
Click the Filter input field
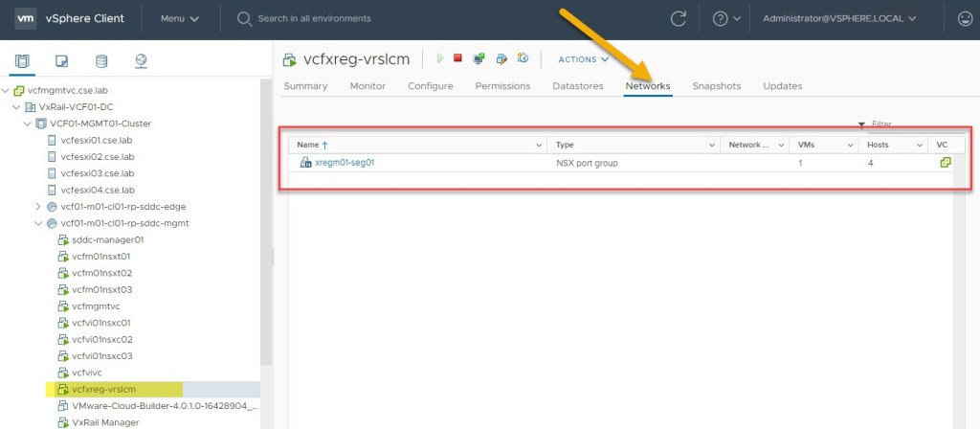919,125
